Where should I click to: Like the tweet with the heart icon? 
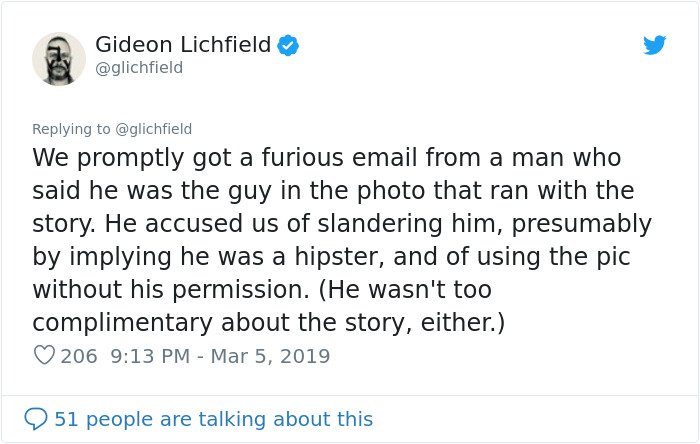pyautogui.click(x=44, y=355)
